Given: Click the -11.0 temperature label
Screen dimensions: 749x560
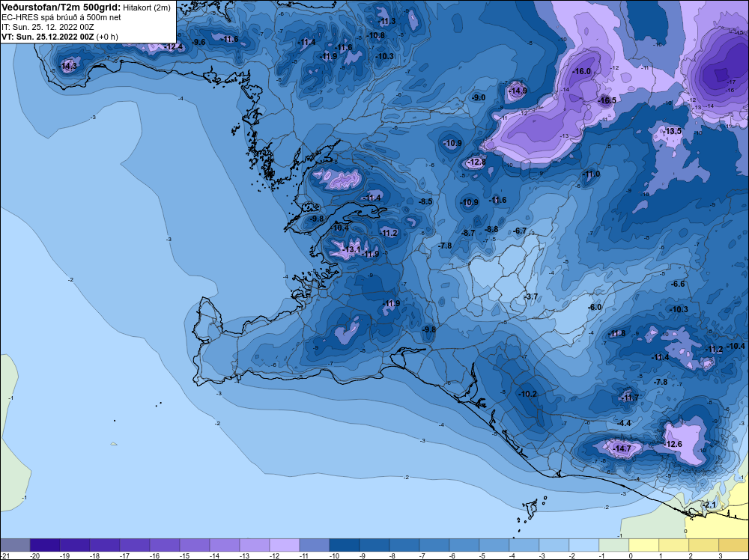Looking at the screenshot, I should 592,174.
